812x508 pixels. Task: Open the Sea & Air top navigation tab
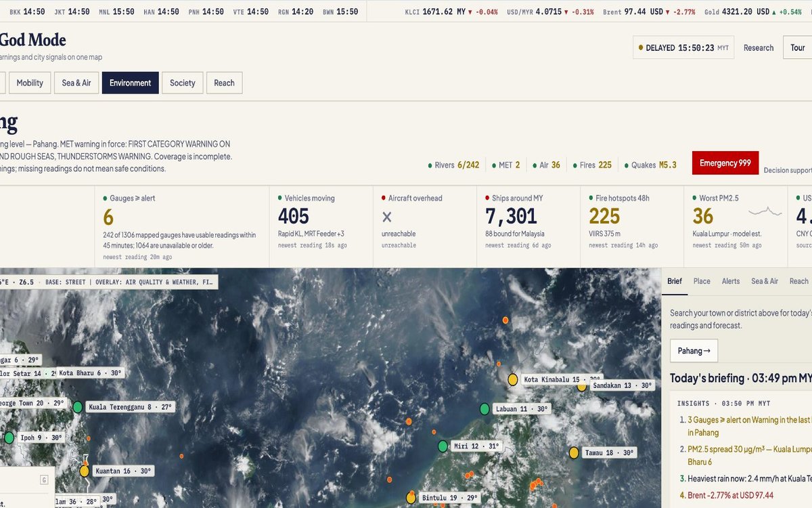click(76, 83)
